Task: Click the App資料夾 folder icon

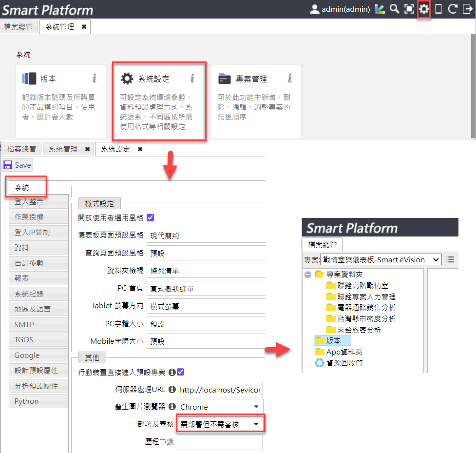Action: [x=319, y=352]
